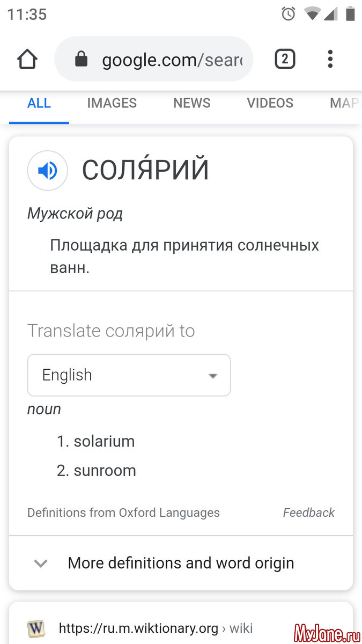
Task: Tap the battery status icon
Action: click(350, 14)
